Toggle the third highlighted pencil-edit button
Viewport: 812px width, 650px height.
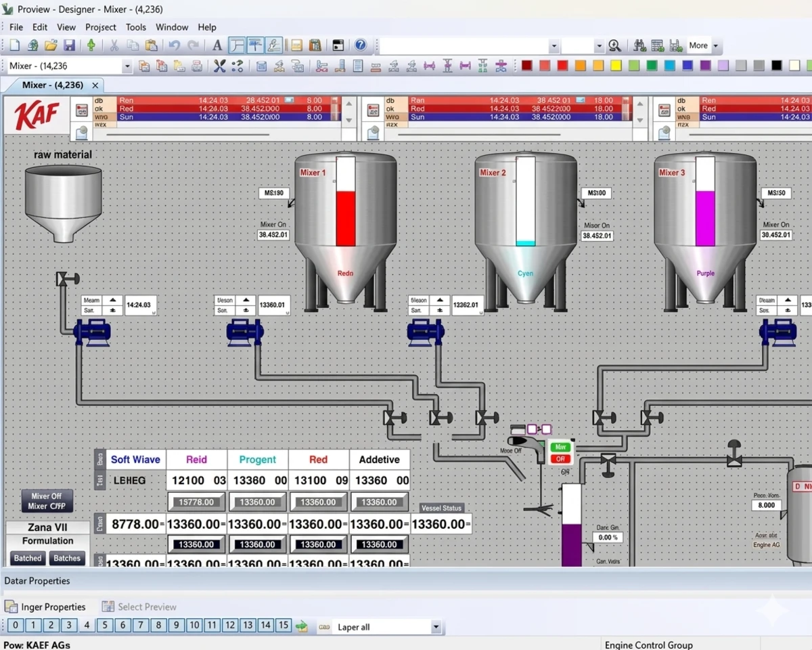[x=273, y=45]
